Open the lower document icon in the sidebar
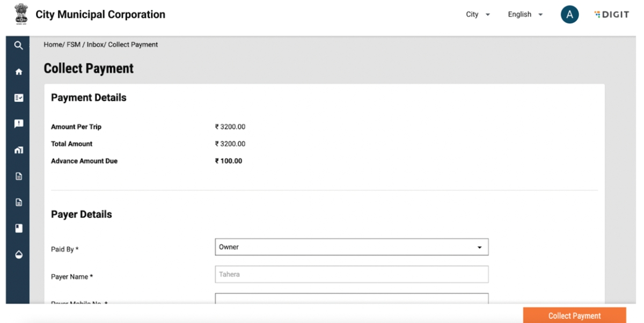This screenshot has height=323, width=644. [19, 202]
